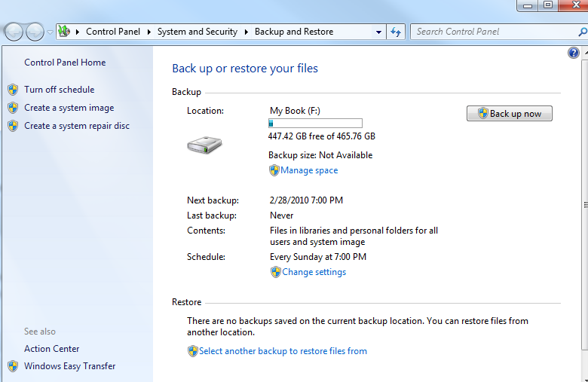
Task: Click the Search Control Panel field
Action: coord(494,32)
